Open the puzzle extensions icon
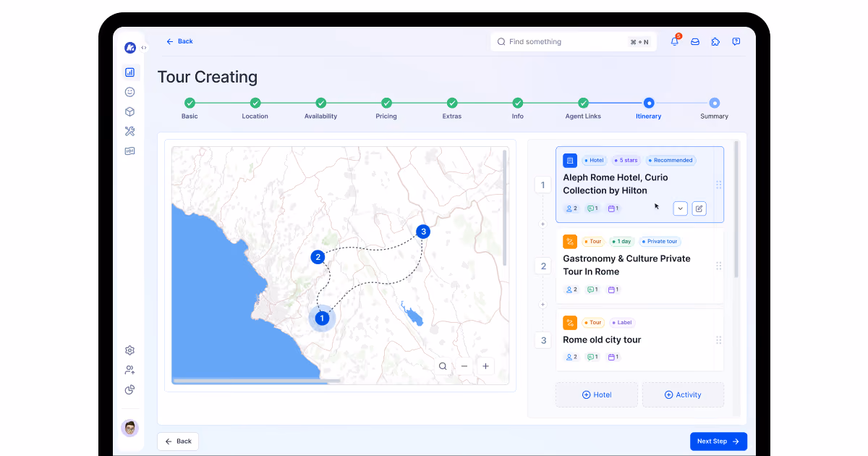This screenshot has width=868, height=456. pos(715,42)
